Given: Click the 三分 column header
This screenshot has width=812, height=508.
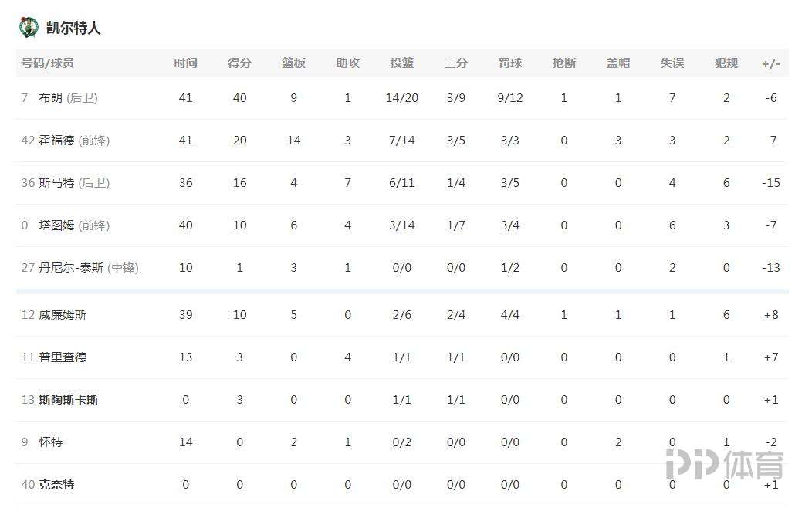Looking at the screenshot, I should pos(455,63).
